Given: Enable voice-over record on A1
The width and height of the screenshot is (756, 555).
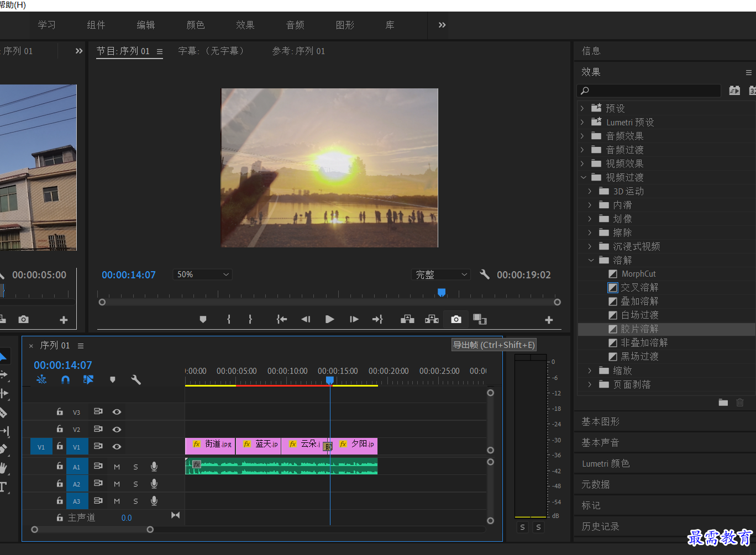Looking at the screenshot, I should pyautogui.click(x=154, y=467).
